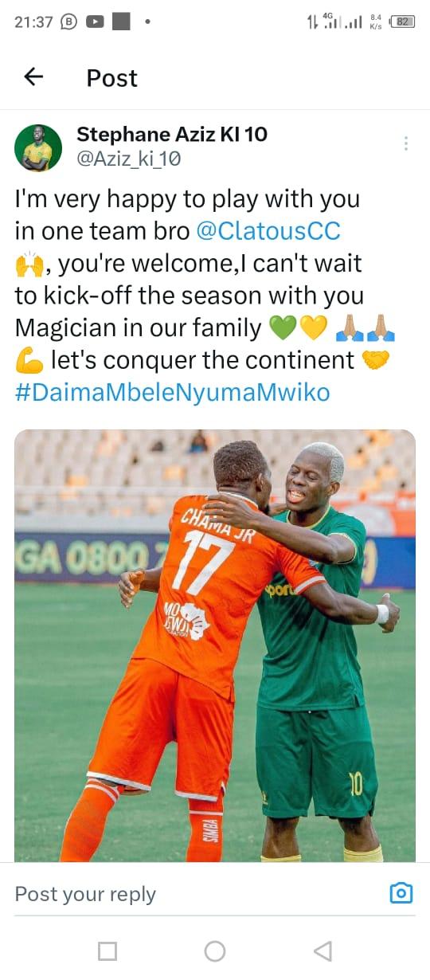Tap the B notification icon in status bar
Image resolution: width=430 pixels, height=980 pixels.
click(68, 22)
